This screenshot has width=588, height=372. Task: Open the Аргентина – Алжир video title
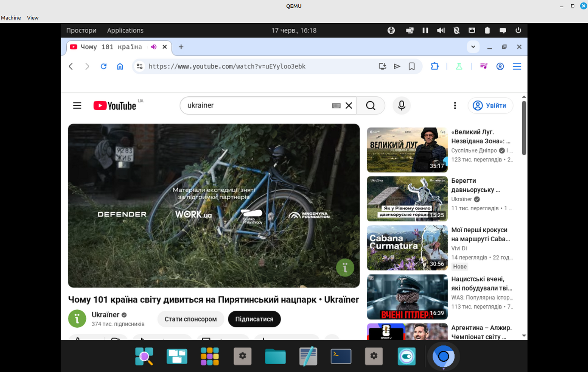(481, 332)
